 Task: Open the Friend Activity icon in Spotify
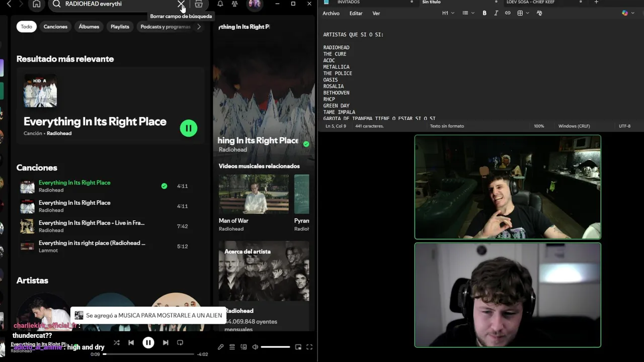[234, 4]
